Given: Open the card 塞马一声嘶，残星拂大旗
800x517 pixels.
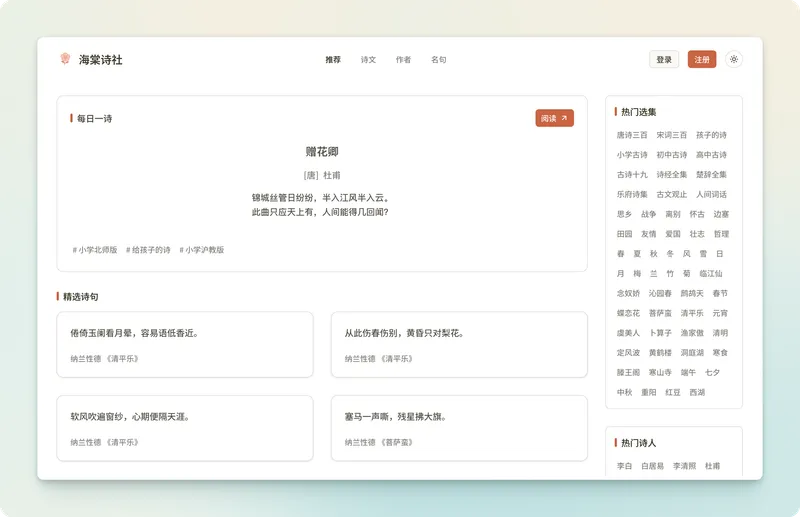Looking at the screenshot, I should tap(459, 428).
